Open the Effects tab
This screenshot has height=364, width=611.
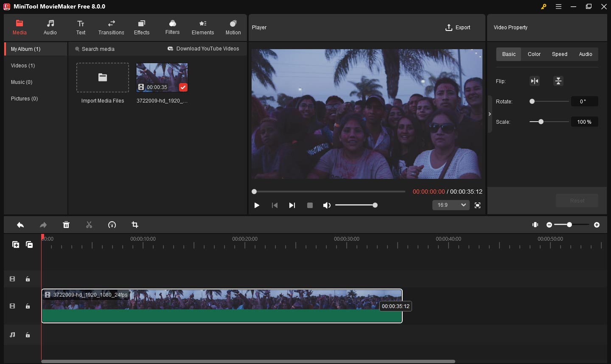click(x=142, y=28)
